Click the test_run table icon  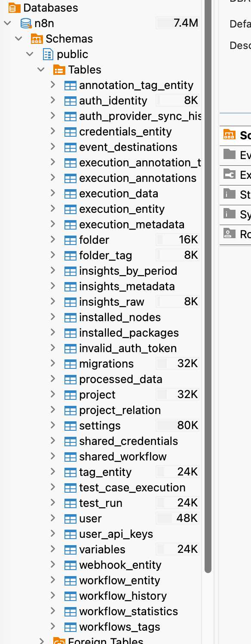tap(70, 503)
